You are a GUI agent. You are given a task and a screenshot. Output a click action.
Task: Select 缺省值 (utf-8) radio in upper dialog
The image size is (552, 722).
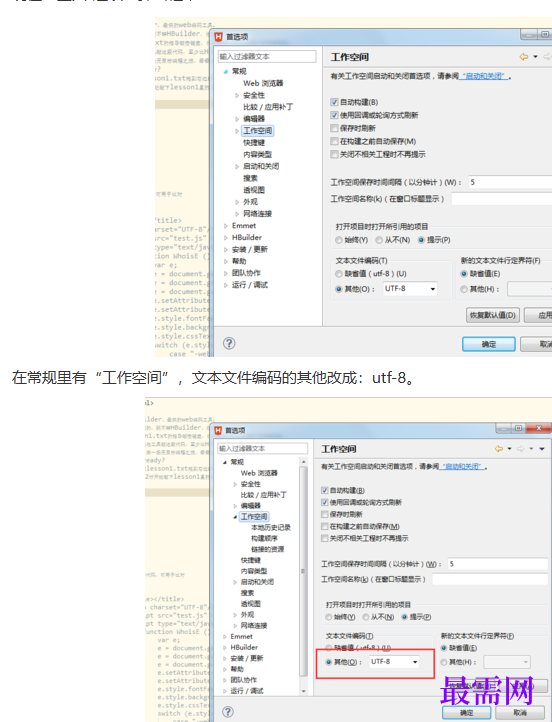click(339, 274)
